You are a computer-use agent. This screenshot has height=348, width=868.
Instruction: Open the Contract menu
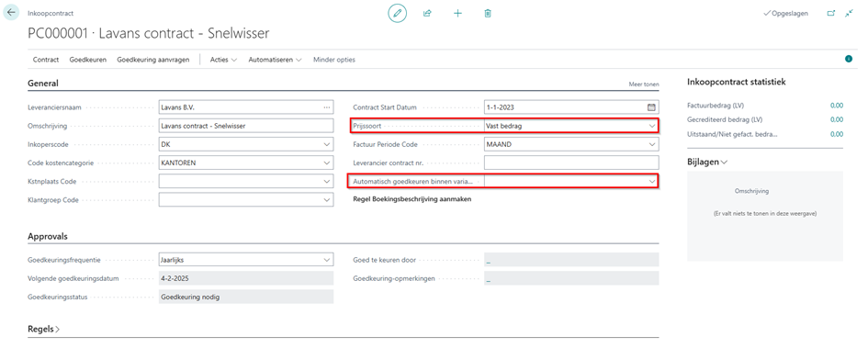click(46, 59)
